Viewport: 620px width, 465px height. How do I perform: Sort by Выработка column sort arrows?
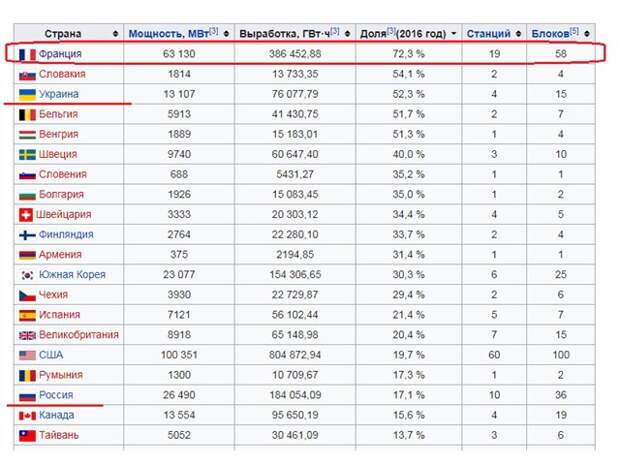tap(347, 34)
